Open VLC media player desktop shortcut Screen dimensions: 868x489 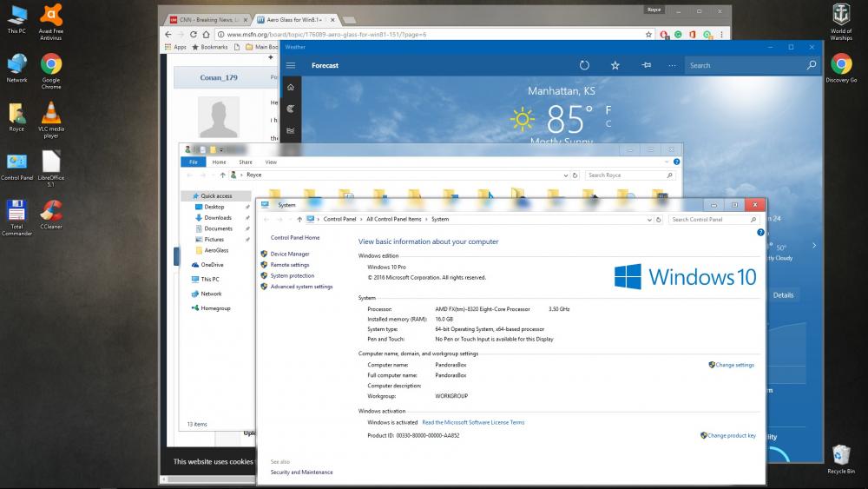51,114
